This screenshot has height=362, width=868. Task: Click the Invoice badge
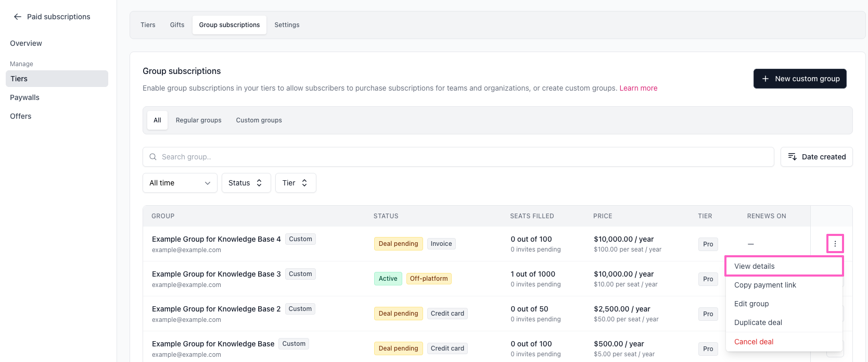point(441,244)
